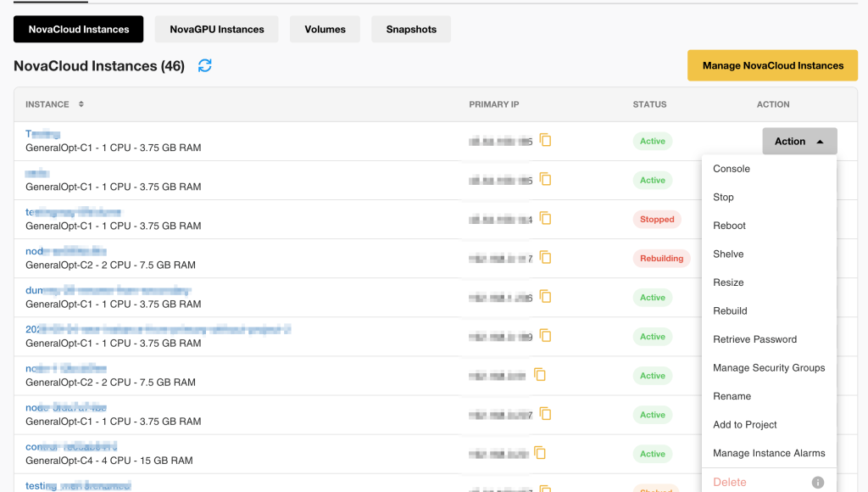This screenshot has width=868, height=492.
Task: Select the NovaCloud Instances tab
Action: (x=79, y=30)
